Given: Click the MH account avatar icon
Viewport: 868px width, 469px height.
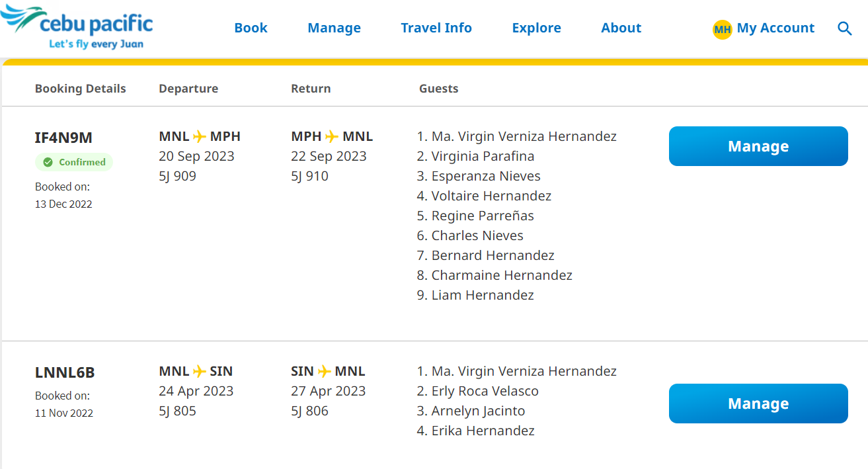Looking at the screenshot, I should click(722, 29).
